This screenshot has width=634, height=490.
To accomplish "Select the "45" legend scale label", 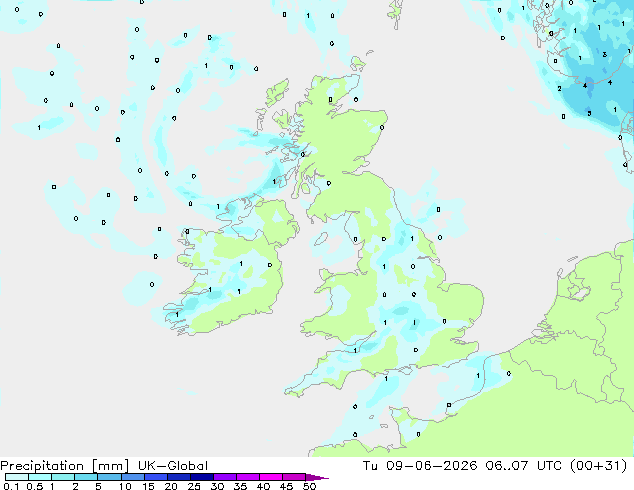I will point(286,486).
